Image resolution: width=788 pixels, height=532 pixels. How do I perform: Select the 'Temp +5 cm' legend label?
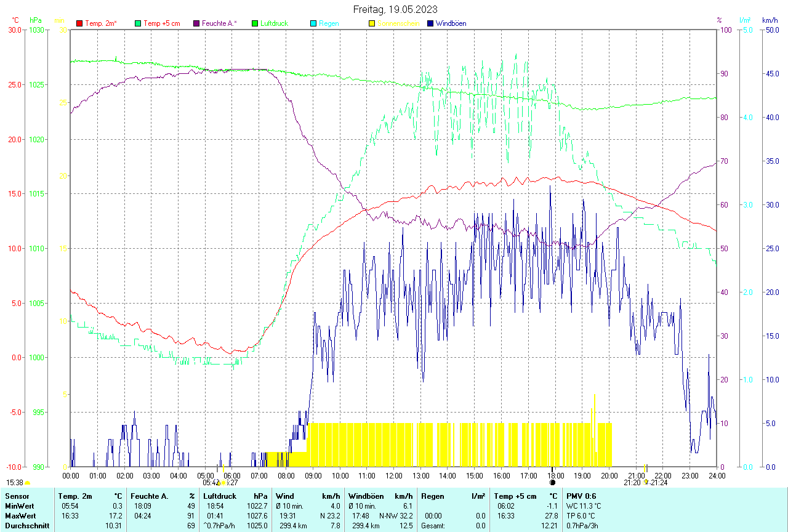[162, 23]
